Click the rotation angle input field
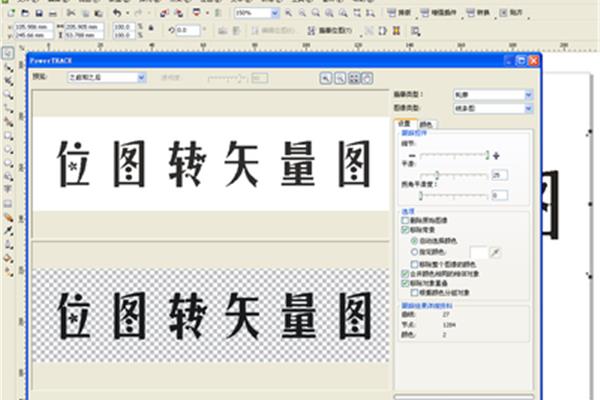 pos(188,30)
